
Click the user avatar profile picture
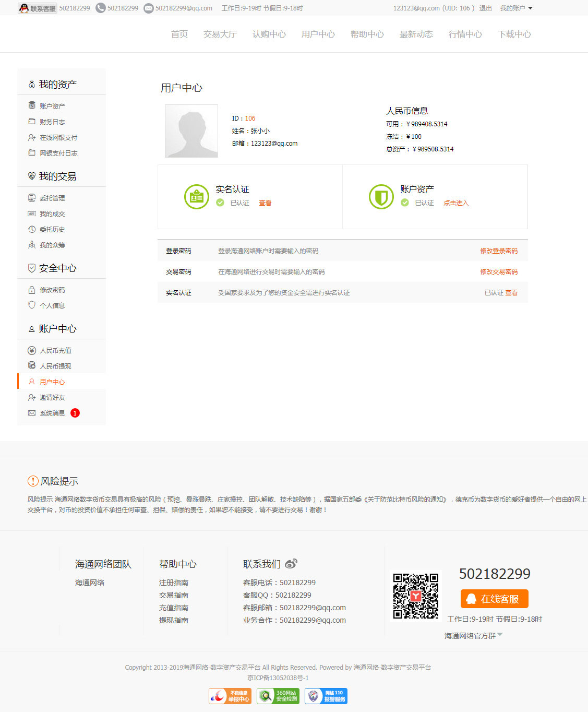click(x=191, y=131)
